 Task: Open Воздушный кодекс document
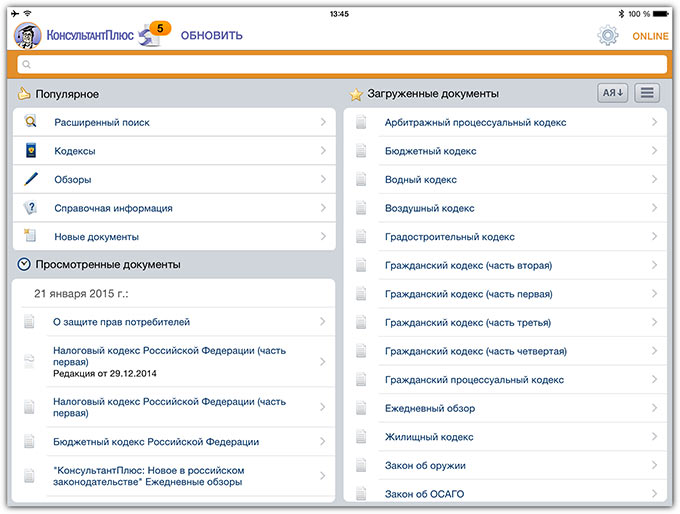(505, 208)
